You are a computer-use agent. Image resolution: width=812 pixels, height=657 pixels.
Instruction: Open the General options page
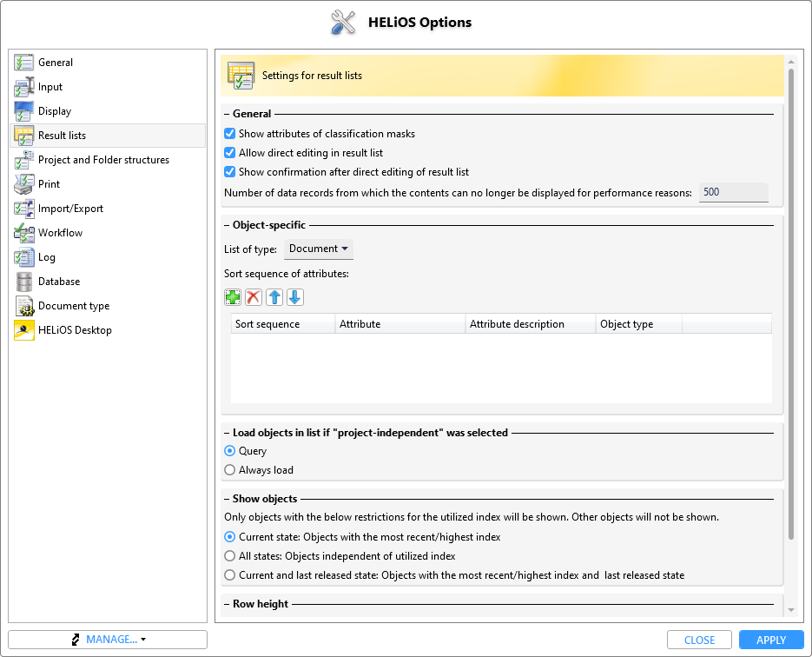point(56,63)
